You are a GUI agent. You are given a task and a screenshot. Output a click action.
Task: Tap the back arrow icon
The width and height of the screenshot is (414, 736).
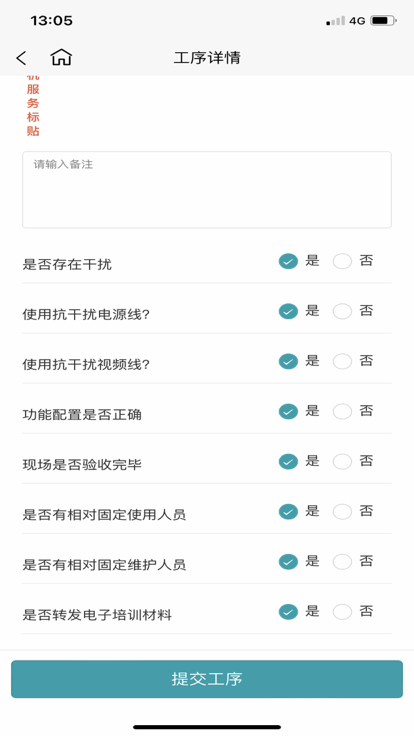point(21,58)
